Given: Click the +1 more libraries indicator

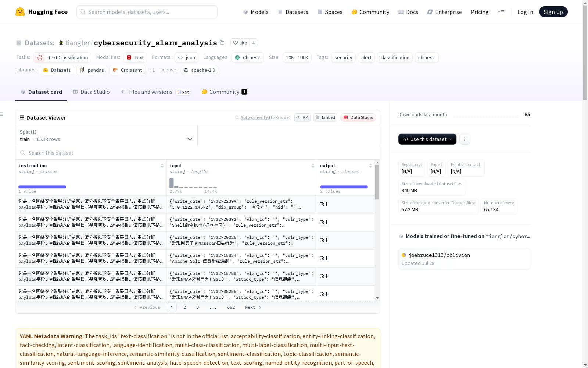Looking at the screenshot, I should (152, 70).
